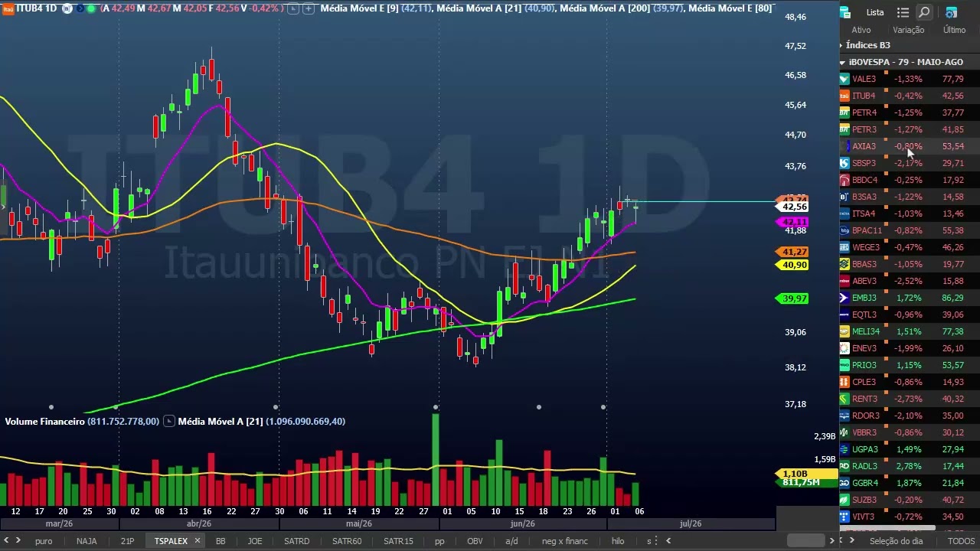Viewport: 980px width, 551px height.
Task: Switch to the SATRD tab
Action: (x=297, y=541)
